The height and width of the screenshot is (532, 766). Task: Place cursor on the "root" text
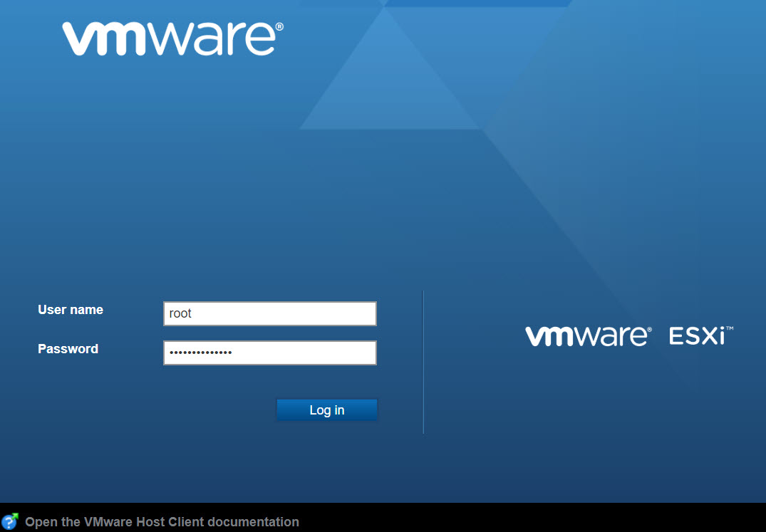pyautogui.click(x=180, y=313)
